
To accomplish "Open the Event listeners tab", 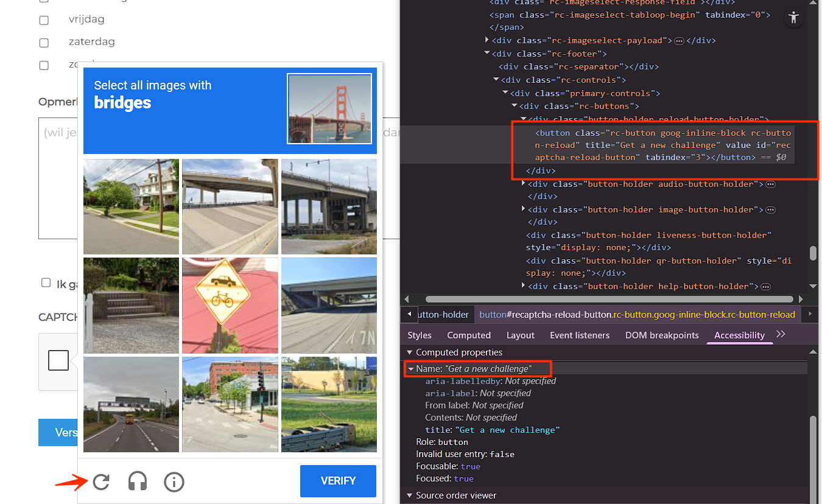I will 579,335.
